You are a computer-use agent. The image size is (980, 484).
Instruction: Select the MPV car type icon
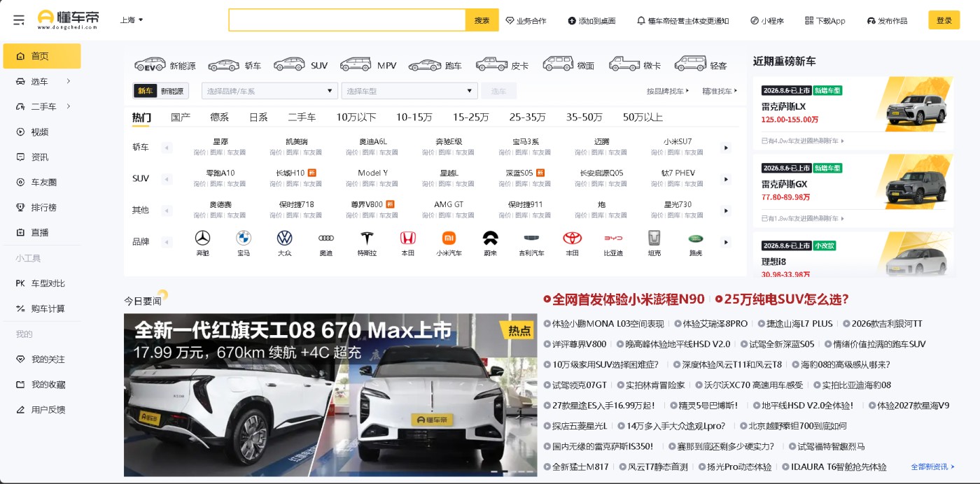tap(356, 65)
